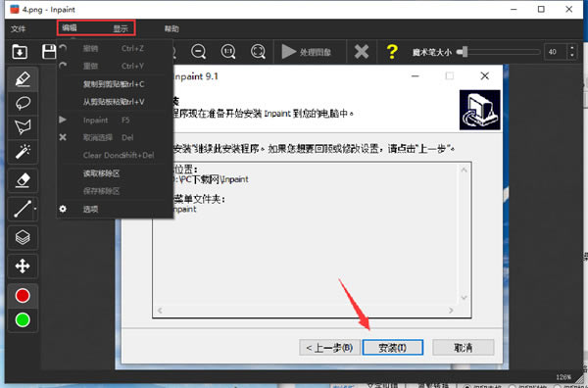588x388 pixels.
Task: Set zoom to actual size 1:1 icon
Action: pos(228,51)
